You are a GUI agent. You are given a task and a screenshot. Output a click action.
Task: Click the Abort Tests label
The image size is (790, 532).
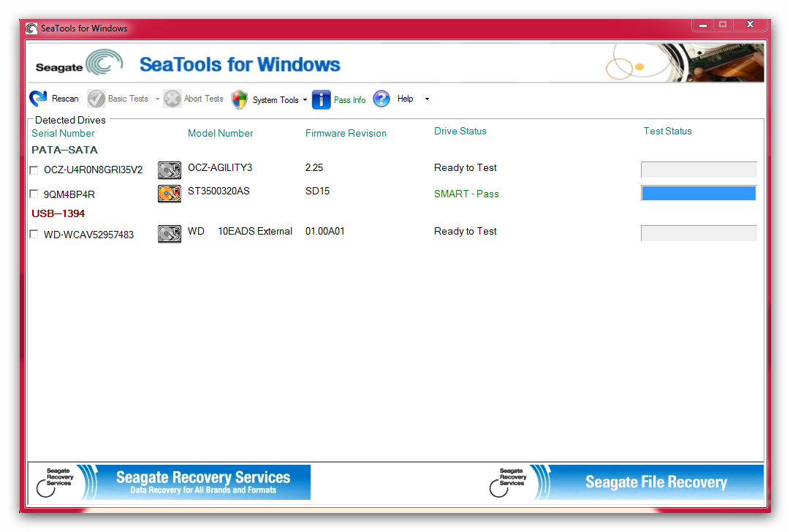coord(204,99)
